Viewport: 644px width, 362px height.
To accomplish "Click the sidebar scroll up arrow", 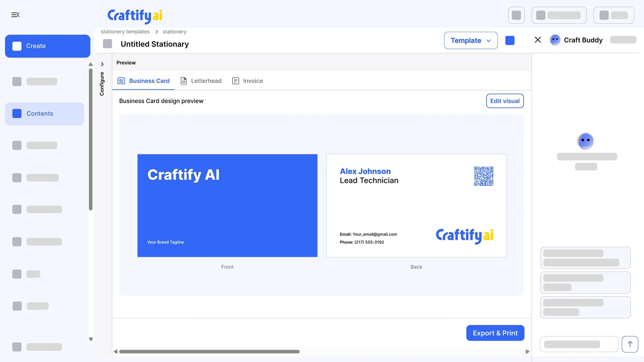I will point(91,64).
